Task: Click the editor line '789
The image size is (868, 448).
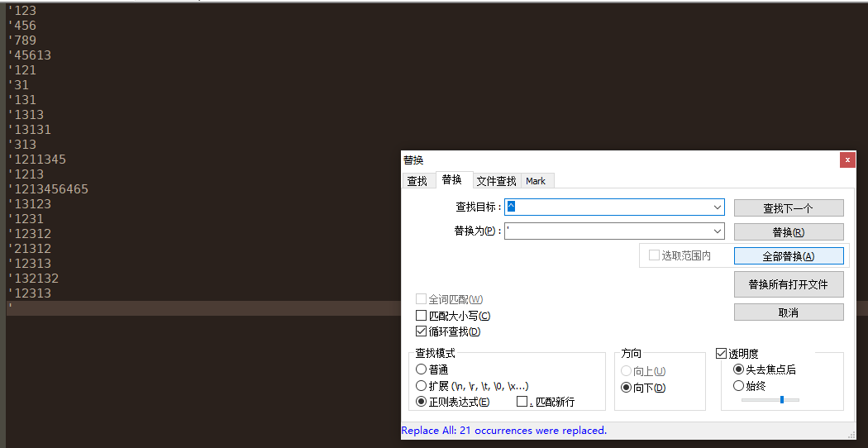Action: 22,41
